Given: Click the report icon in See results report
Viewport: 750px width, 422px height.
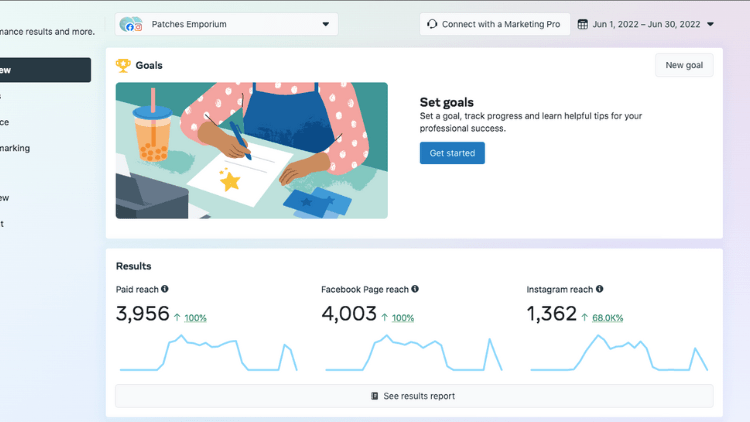Looking at the screenshot, I should [x=375, y=396].
